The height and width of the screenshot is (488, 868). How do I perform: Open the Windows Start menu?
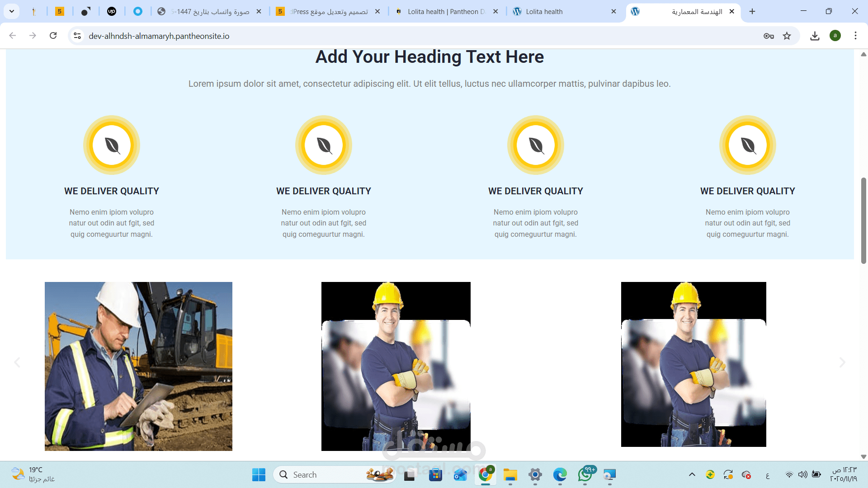tap(259, 474)
